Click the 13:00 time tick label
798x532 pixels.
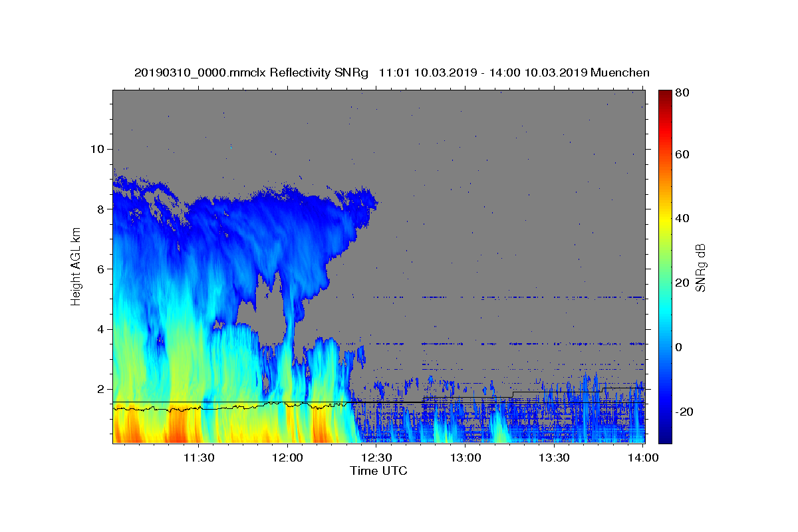point(466,458)
